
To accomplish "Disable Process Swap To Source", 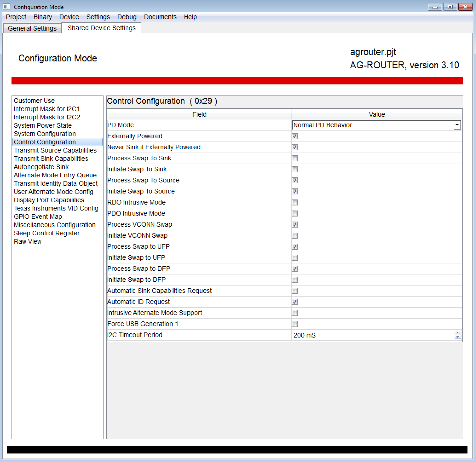I will (295, 180).
